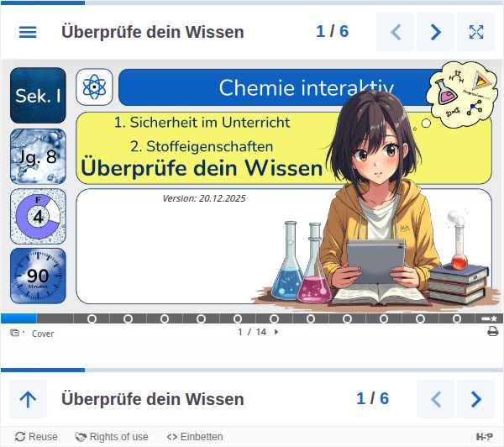Go to previous page in top navigation
504x447 pixels.
click(396, 32)
